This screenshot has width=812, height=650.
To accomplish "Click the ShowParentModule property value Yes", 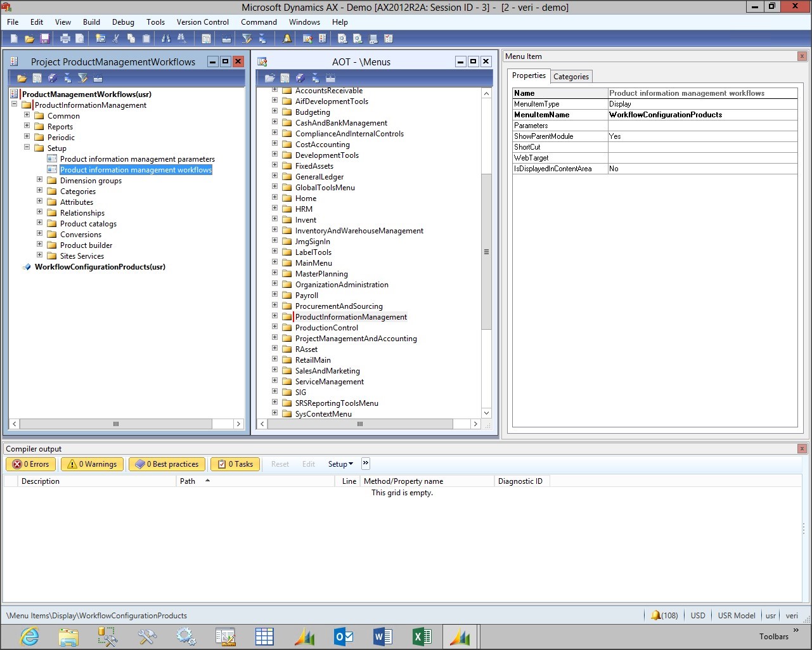I will (x=702, y=136).
